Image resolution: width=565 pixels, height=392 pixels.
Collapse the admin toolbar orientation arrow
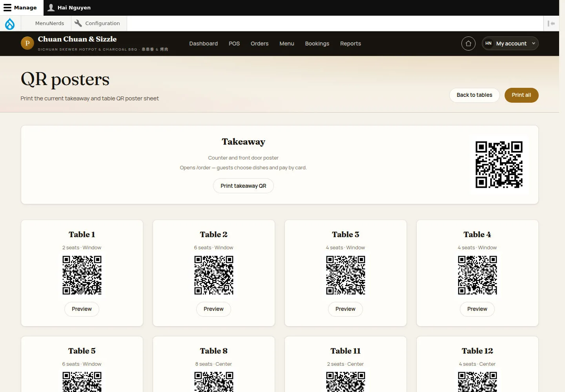[551, 24]
